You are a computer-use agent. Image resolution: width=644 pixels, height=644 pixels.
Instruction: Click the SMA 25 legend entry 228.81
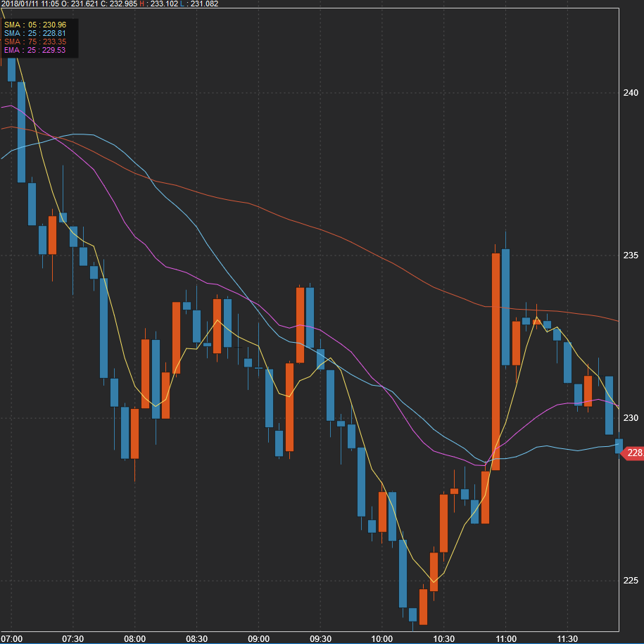(x=35, y=33)
